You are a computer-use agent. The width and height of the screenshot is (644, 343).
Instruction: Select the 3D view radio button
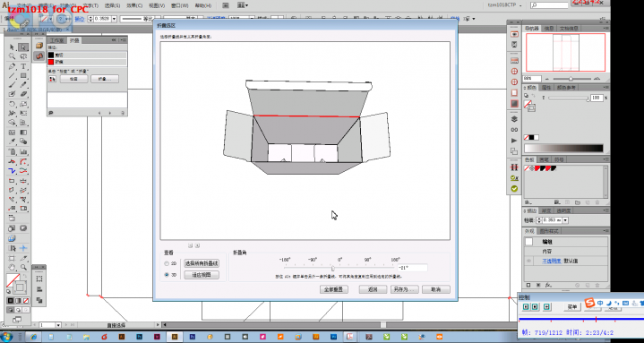(167, 275)
